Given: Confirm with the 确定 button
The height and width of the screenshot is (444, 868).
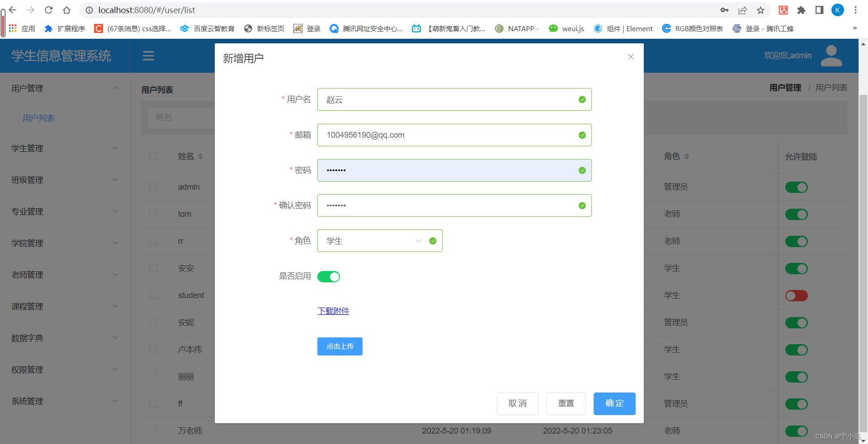Looking at the screenshot, I should click(x=614, y=403).
